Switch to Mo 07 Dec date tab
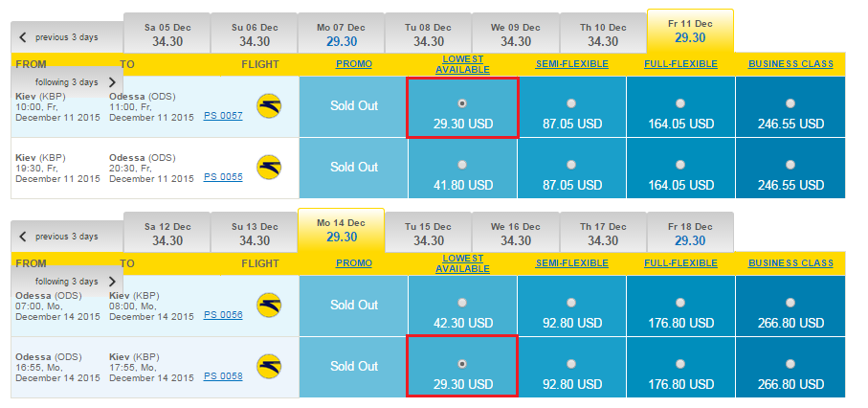 click(x=341, y=34)
